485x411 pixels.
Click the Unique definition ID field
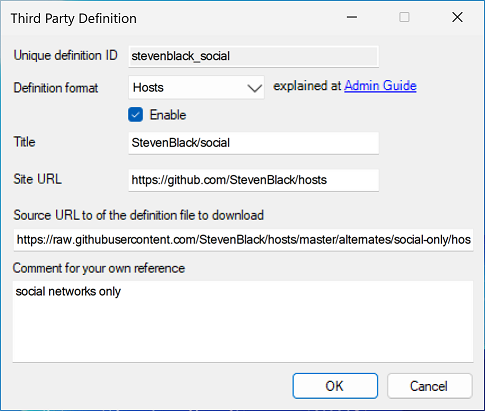pyautogui.click(x=253, y=56)
